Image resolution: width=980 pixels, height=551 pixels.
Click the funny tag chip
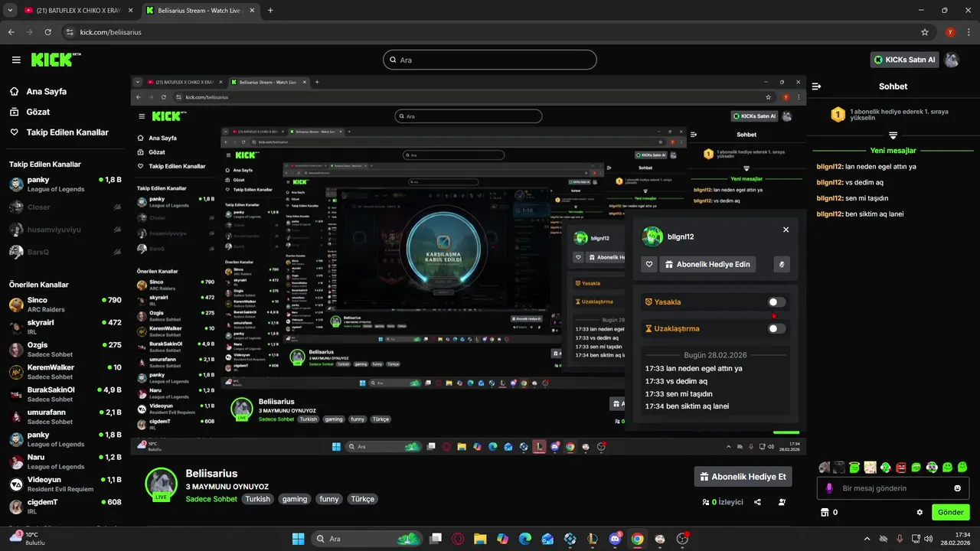[329, 499]
